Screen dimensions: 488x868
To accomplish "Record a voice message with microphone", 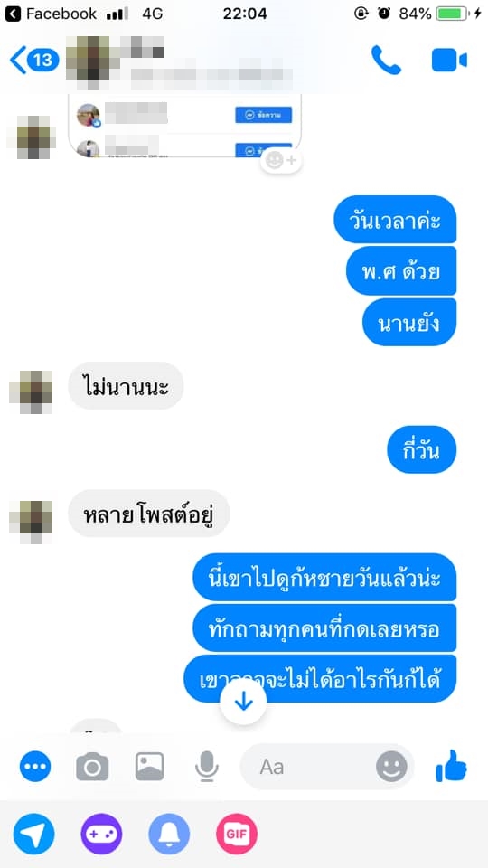I will click(x=207, y=767).
